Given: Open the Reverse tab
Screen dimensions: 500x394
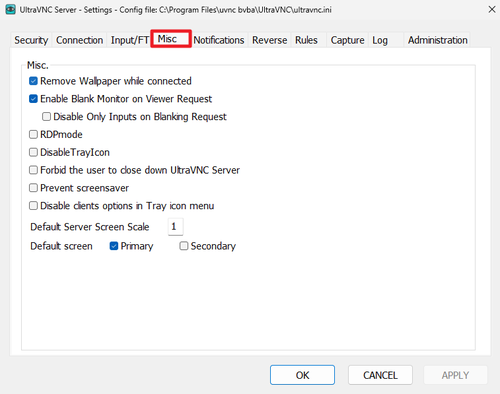Looking at the screenshot, I should (269, 40).
